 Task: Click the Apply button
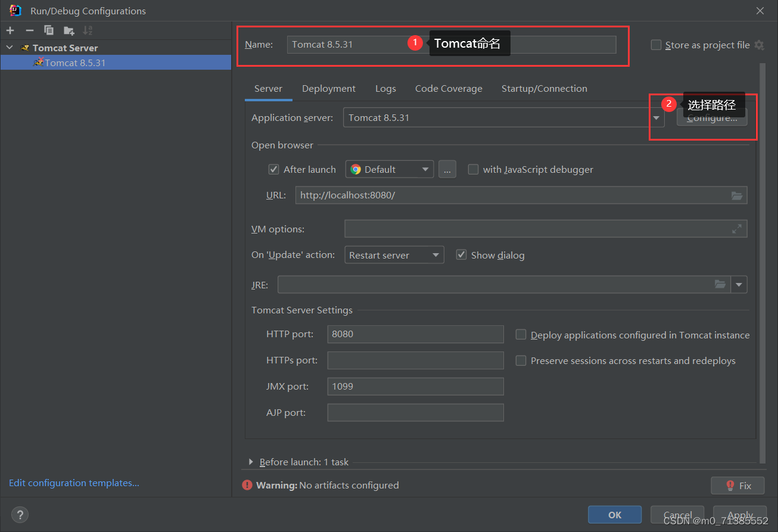click(x=740, y=515)
